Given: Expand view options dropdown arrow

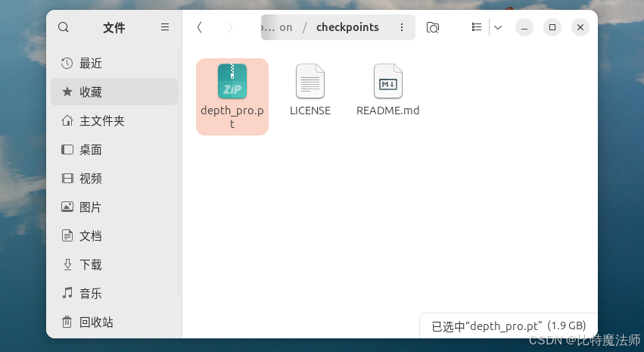Looking at the screenshot, I should 498,27.
